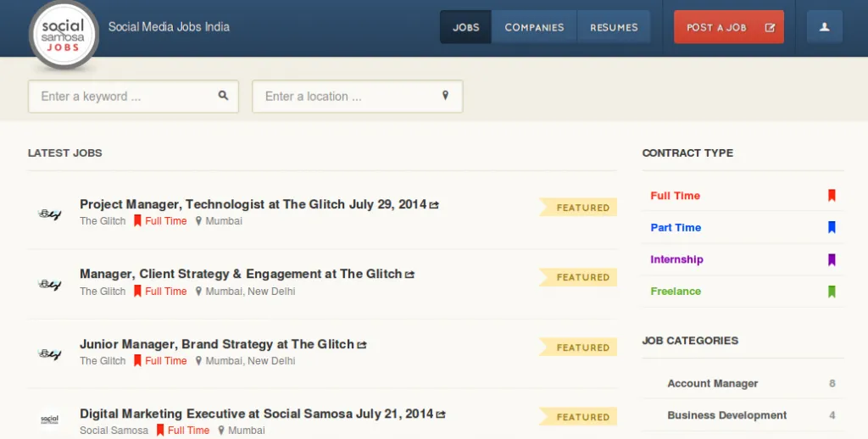Open Junior Manager, Brand Strategy job

(x=217, y=344)
